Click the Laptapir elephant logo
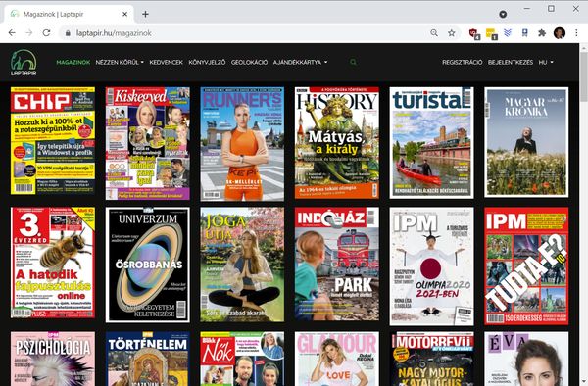The width and height of the screenshot is (588, 386). pos(24,62)
